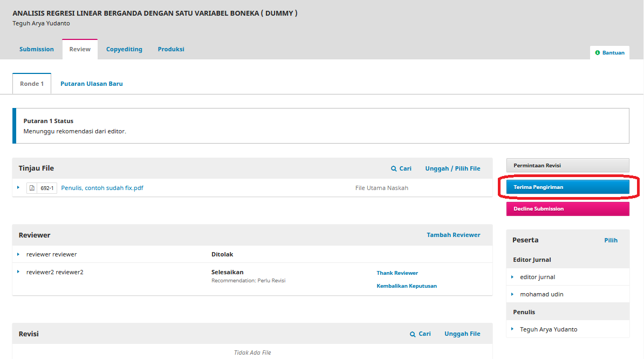Open the Copyediting tab
The image size is (644, 359).
[124, 49]
